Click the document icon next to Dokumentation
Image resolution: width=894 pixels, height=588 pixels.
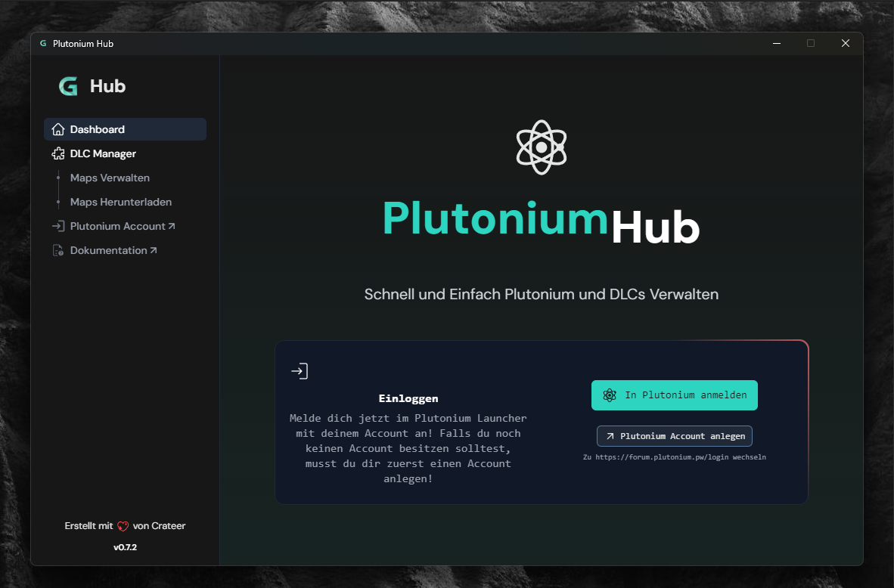[58, 249]
